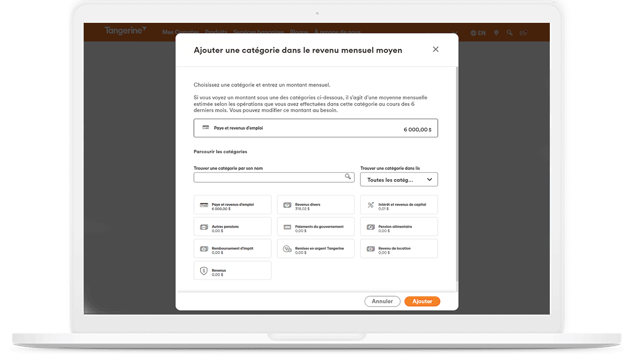The width and height of the screenshot is (632, 364).
Task: Click the Tangerine logo in header
Action: point(125,31)
